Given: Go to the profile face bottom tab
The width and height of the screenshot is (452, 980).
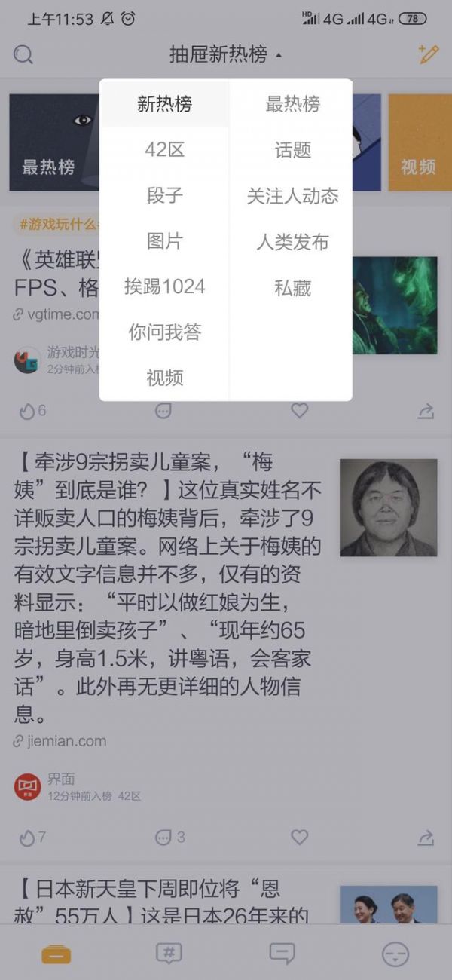Looking at the screenshot, I should (x=395, y=954).
